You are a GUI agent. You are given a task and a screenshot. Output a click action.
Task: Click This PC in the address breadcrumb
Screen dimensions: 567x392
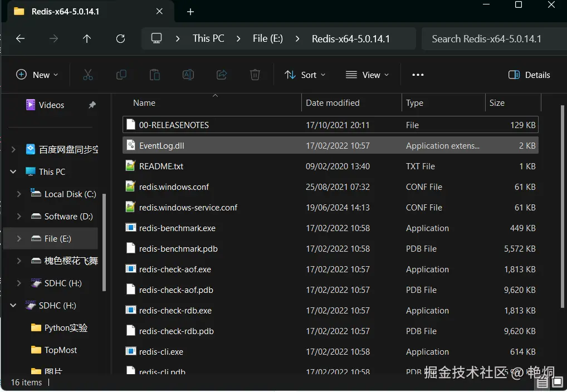pos(208,38)
